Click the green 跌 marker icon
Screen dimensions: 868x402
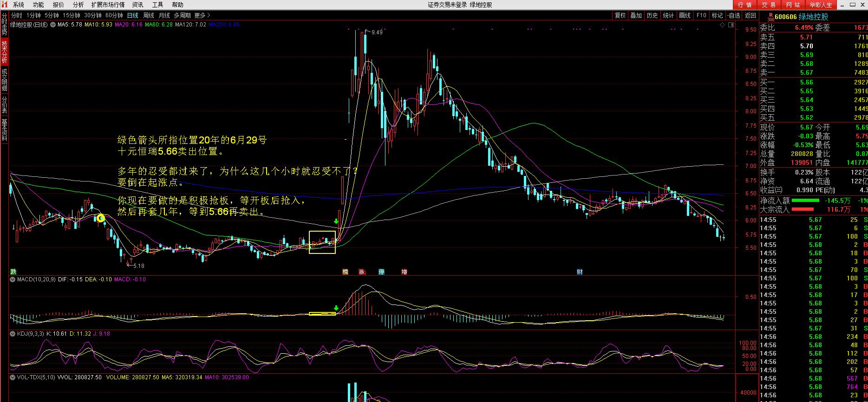pos(13,272)
